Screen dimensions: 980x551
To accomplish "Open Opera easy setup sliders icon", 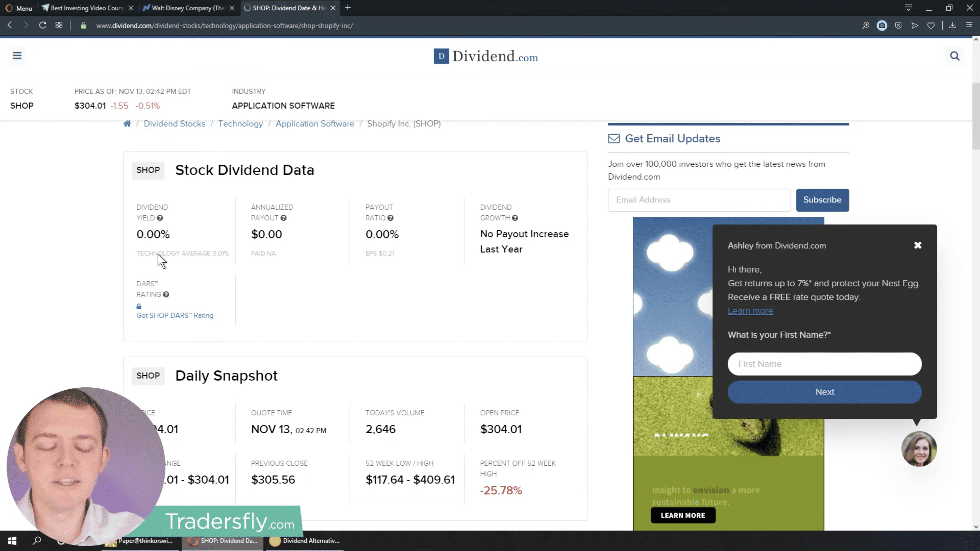I will [969, 26].
